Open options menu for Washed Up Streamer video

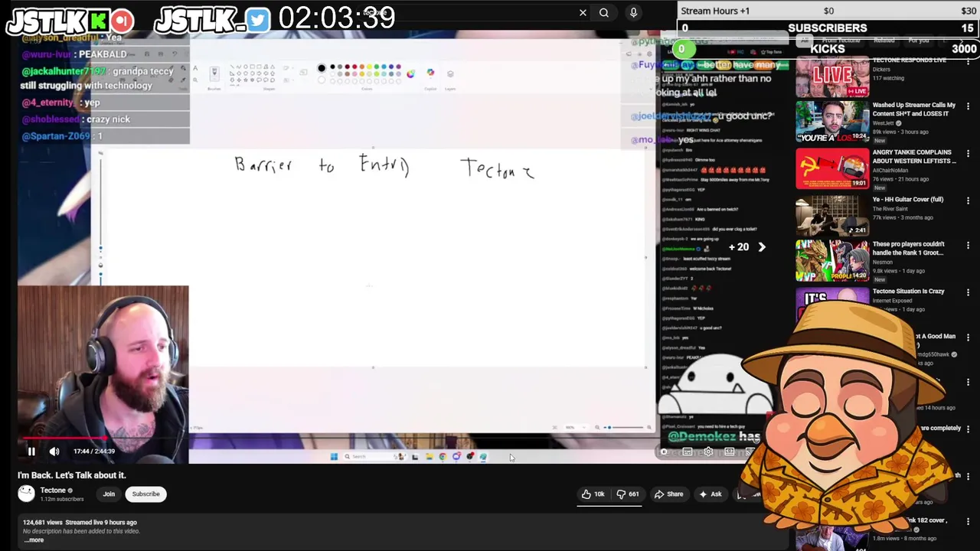[x=968, y=108]
